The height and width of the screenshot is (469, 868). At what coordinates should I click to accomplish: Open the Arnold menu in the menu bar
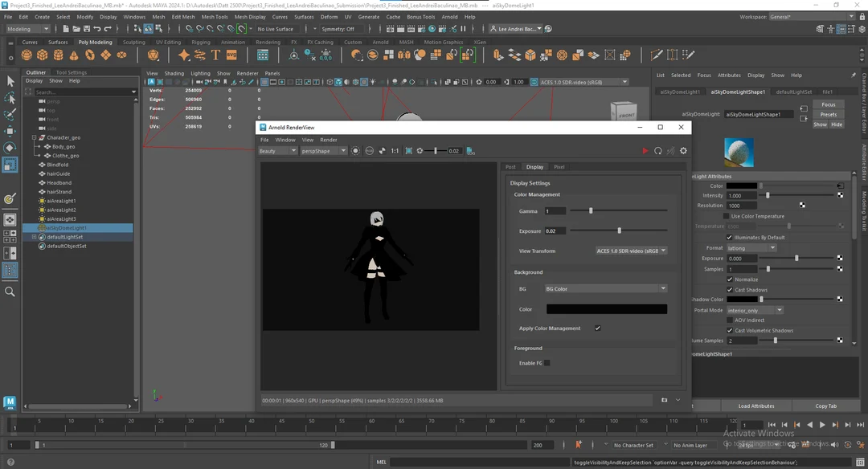click(x=450, y=16)
